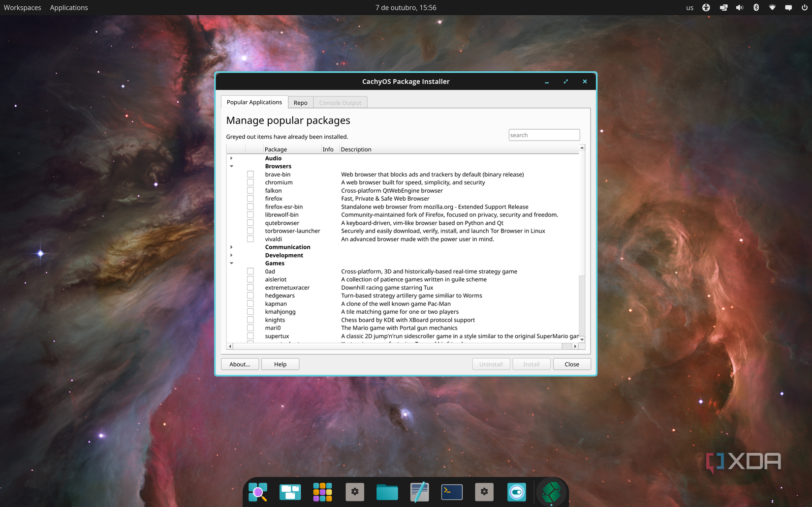Click the Close button of the installer
The image size is (812, 507).
[571, 364]
